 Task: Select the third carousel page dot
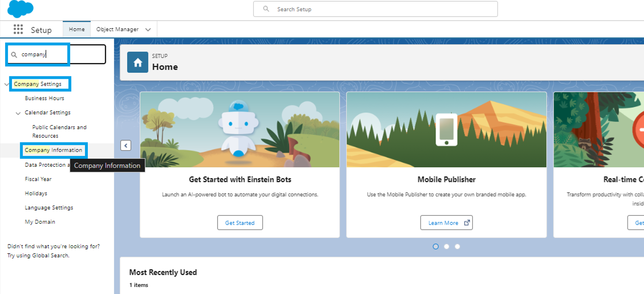457,246
